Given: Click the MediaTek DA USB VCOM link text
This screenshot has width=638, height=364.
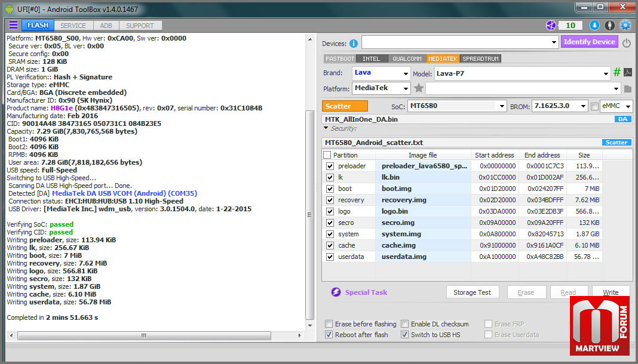Looking at the screenshot, I should click(124, 193).
